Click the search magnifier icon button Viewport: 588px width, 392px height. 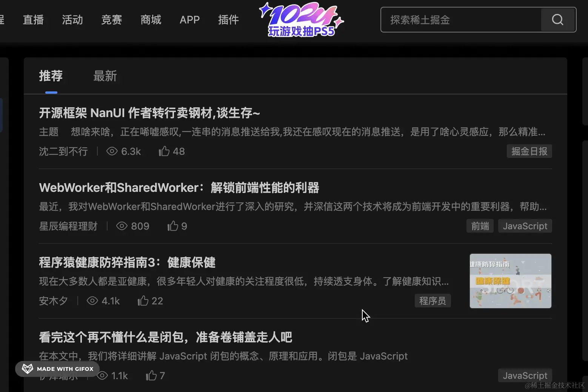pos(558,20)
